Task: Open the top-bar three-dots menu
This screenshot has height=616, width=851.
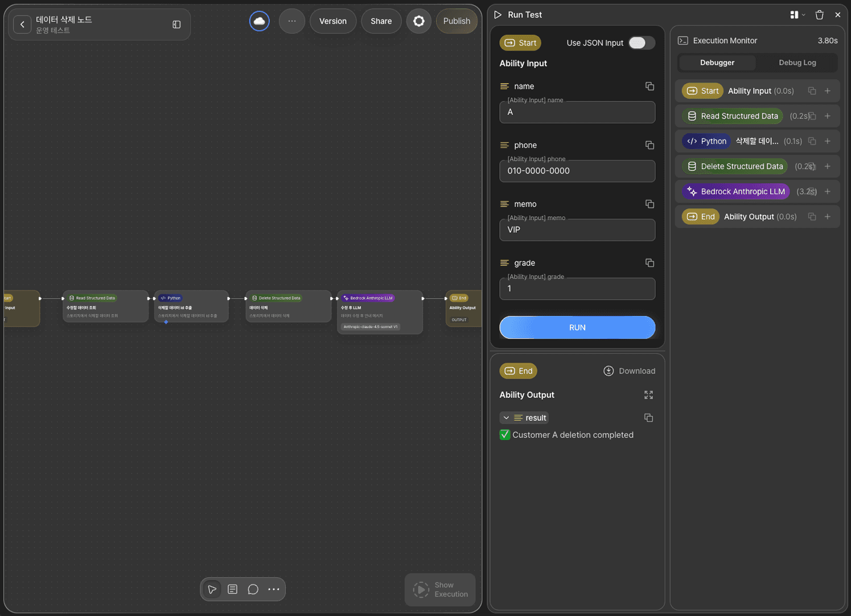Action: [292, 21]
